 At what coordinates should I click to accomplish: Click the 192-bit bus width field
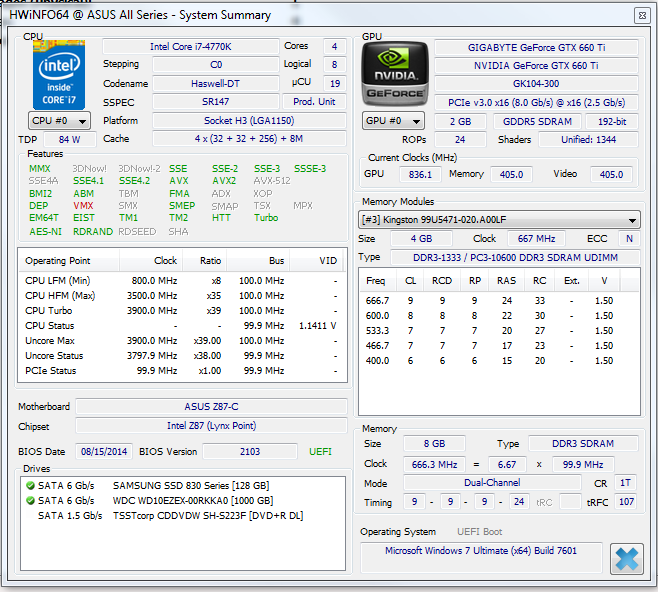(612, 122)
